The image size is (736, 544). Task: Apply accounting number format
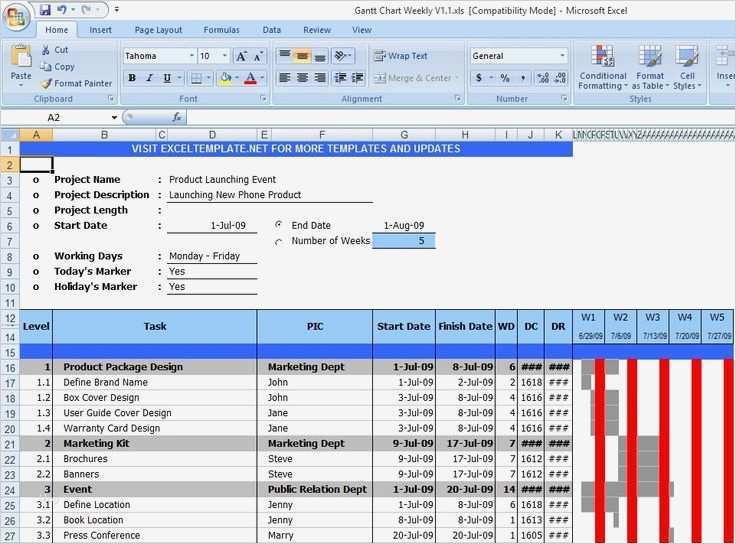(x=478, y=78)
